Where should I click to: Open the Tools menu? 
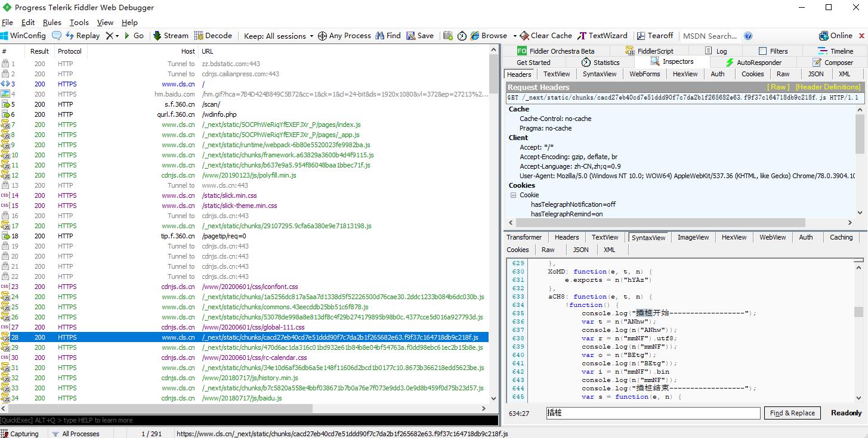(x=79, y=23)
